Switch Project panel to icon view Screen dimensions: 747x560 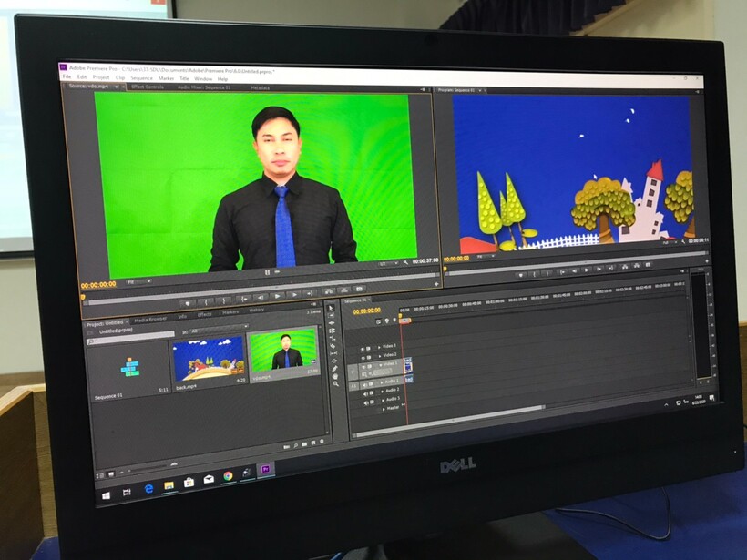(111, 474)
